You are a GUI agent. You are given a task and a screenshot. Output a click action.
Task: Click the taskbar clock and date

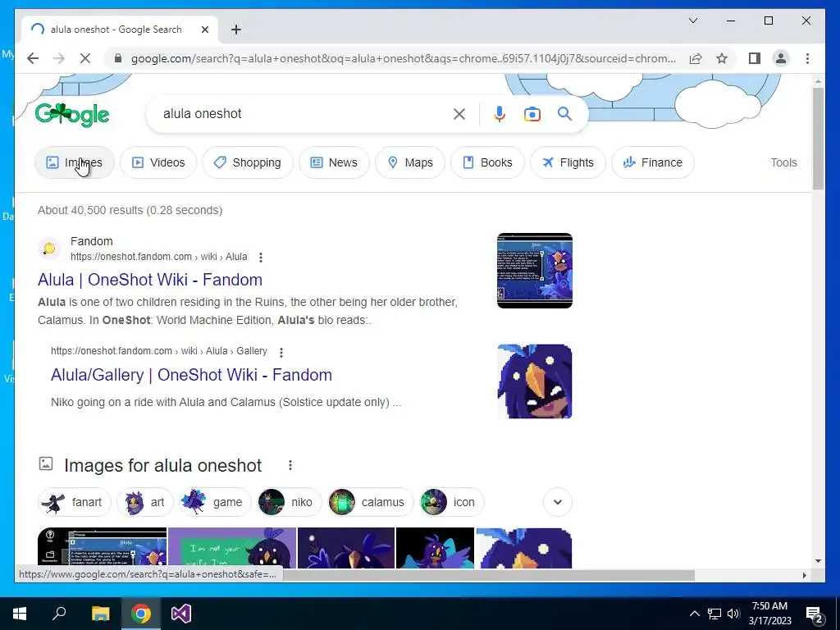click(769, 614)
